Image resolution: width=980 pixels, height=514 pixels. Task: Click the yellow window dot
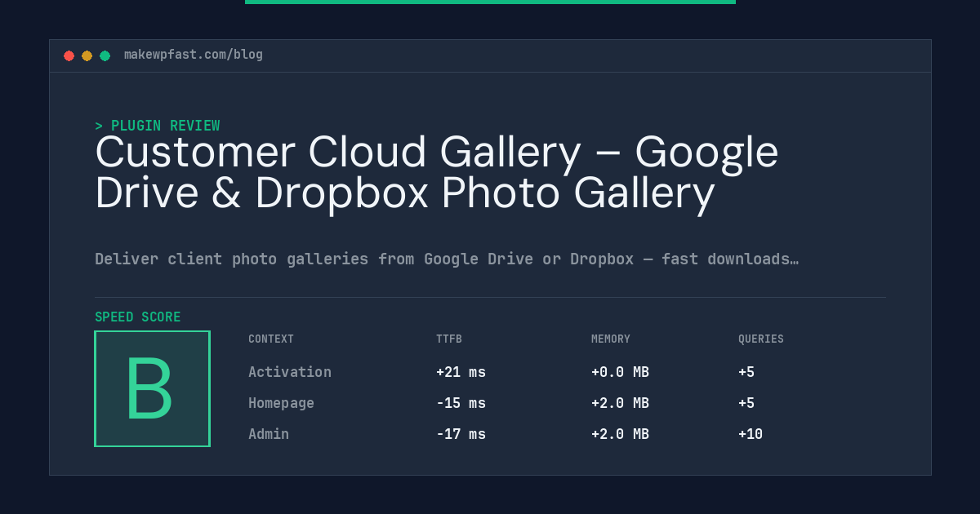point(87,55)
